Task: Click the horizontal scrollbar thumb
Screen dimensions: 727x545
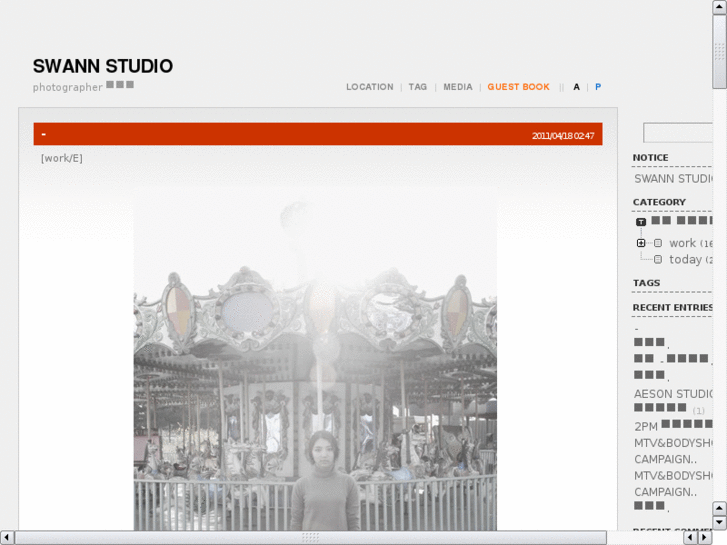Action: click(x=310, y=538)
